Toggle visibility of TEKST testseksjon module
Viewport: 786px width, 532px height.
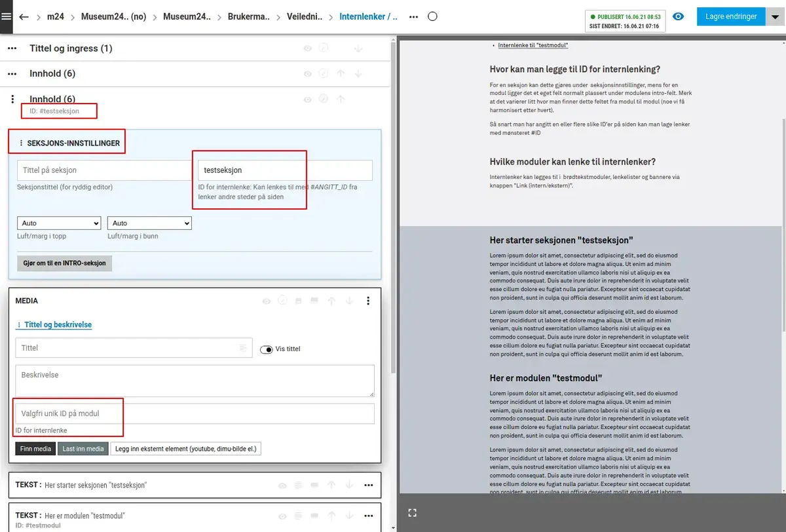tap(282, 485)
